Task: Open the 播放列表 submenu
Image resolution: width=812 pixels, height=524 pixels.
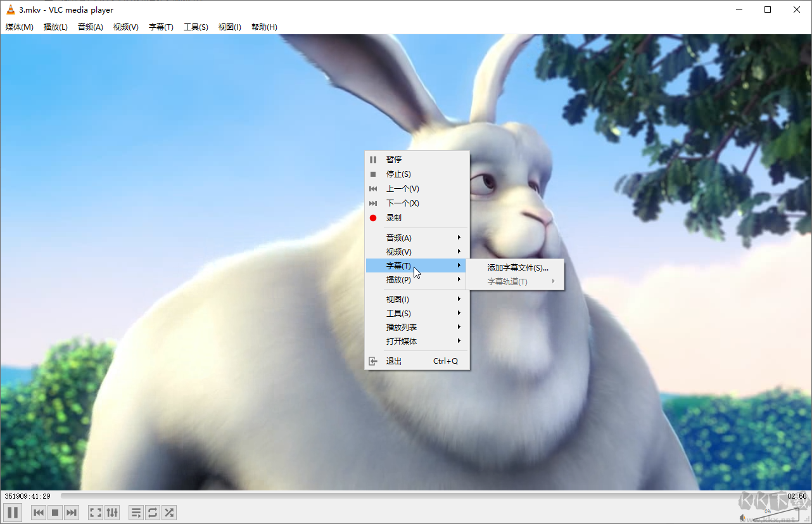Action: [x=400, y=327]
